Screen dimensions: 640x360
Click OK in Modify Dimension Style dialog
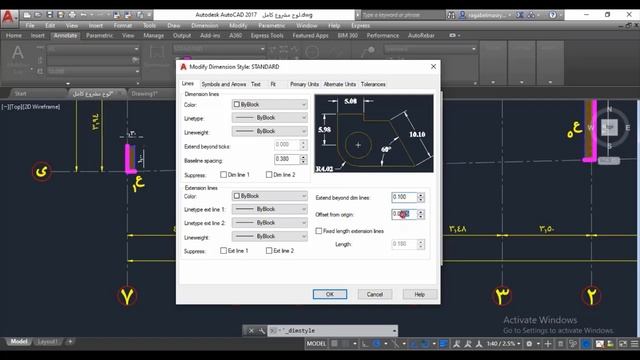point(330,294)
